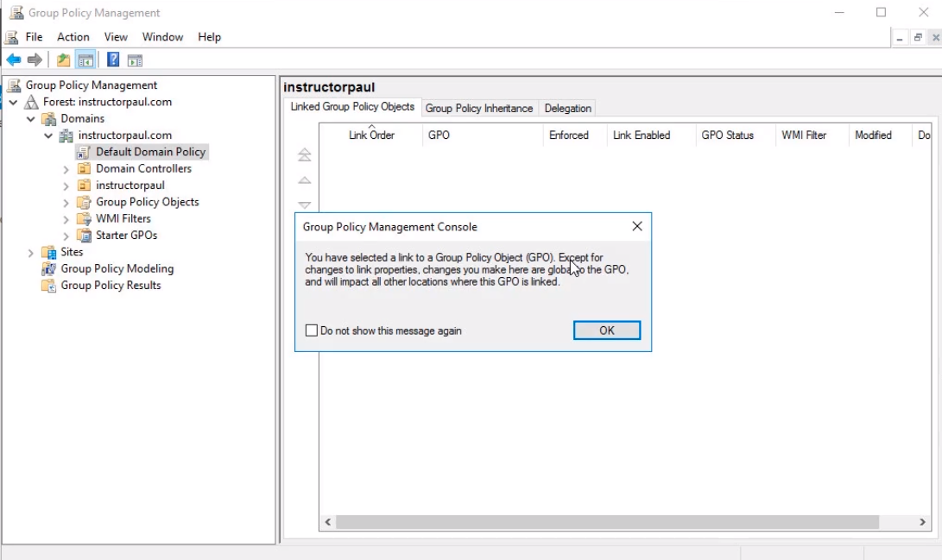
Task: Click the Up One Level folder icon
Action: [x=63, y=60]
